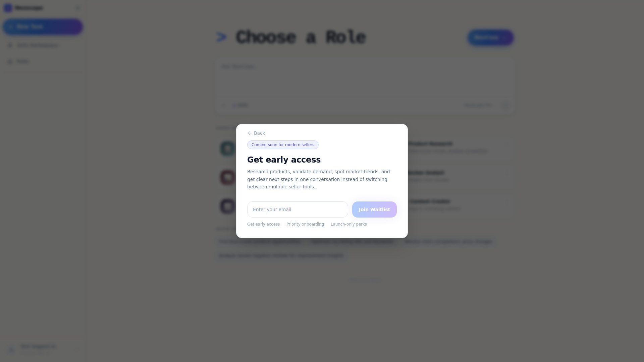Click the sidebar collapse icon
Image resolution: width=644 pixels, height=362 pixels.
[78, 7]
